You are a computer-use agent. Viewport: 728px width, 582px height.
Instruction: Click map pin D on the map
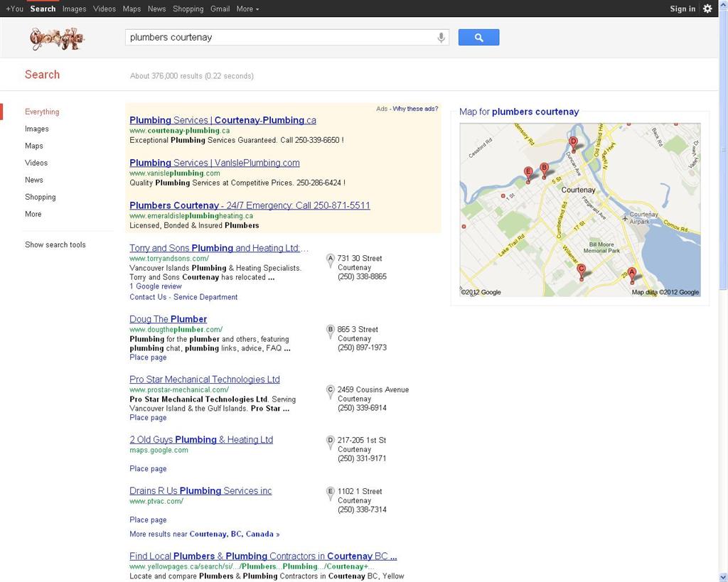tap(574, 144)
